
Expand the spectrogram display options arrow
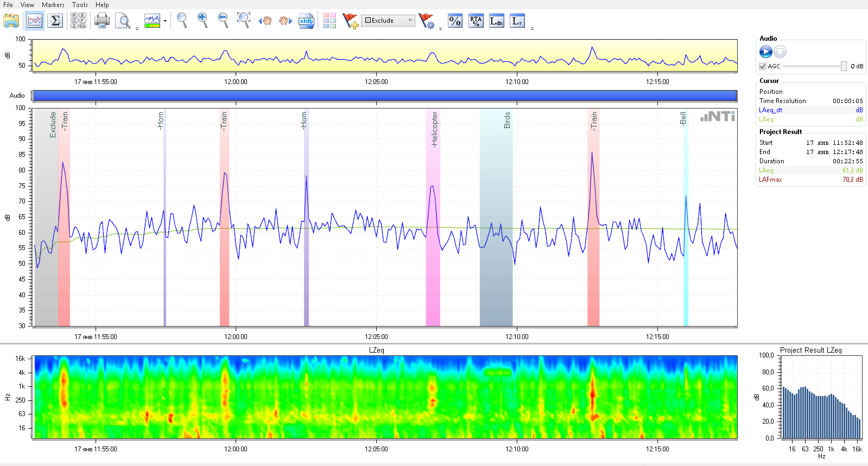point(165,22)
